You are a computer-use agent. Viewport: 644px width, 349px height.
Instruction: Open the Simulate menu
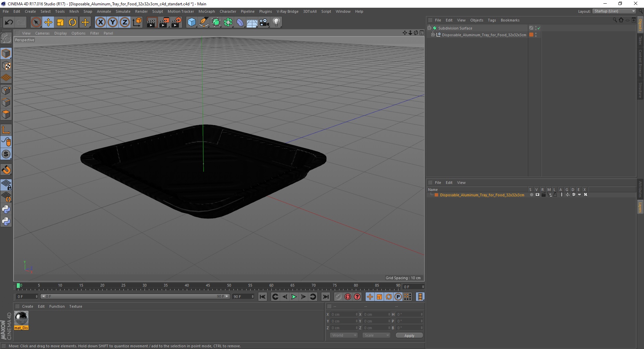pyautogui.click(x=123, y=11)
